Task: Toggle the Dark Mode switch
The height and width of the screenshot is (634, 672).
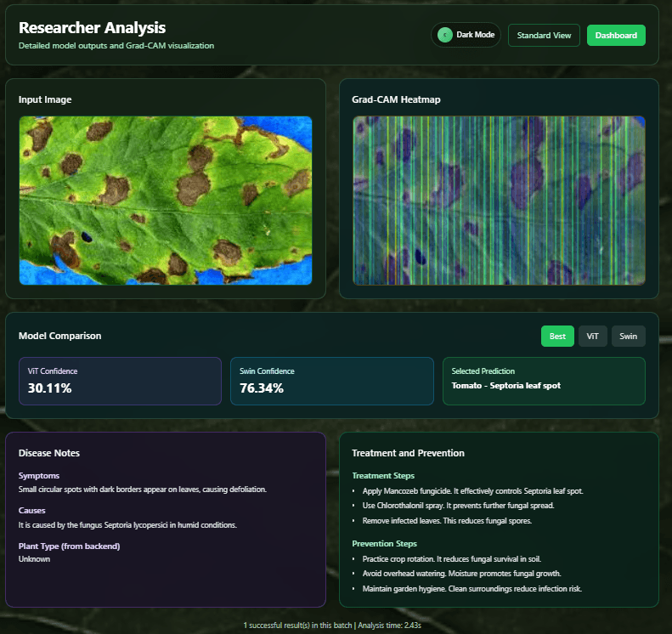Action: 466,35
